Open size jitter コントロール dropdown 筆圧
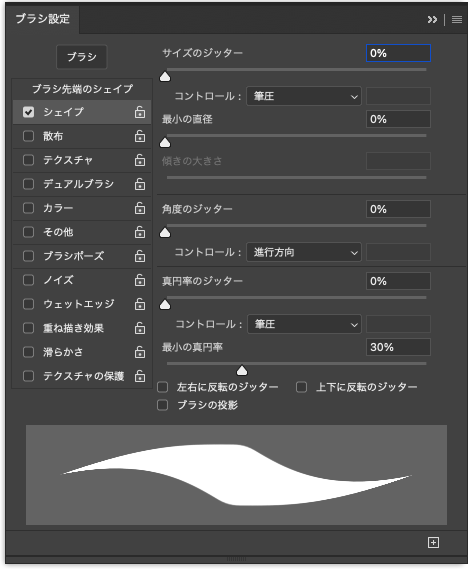468x571 pixels. (304, 97)
